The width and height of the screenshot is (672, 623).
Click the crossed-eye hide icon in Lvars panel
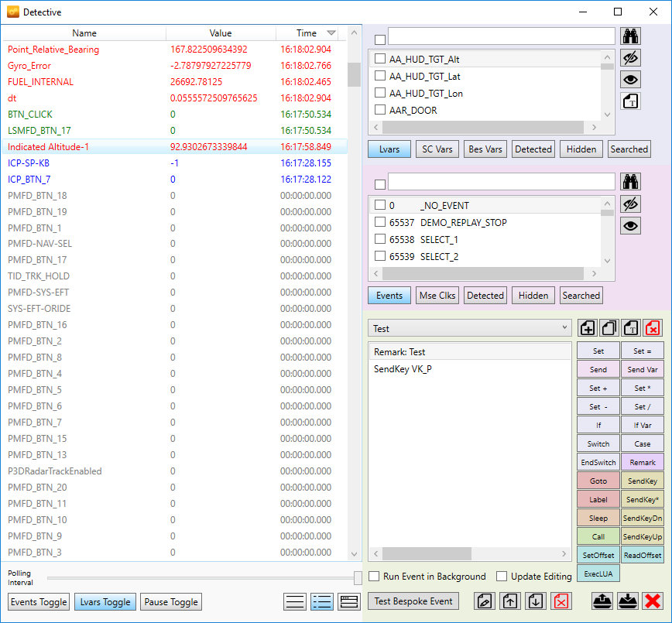tap(630, 58)
